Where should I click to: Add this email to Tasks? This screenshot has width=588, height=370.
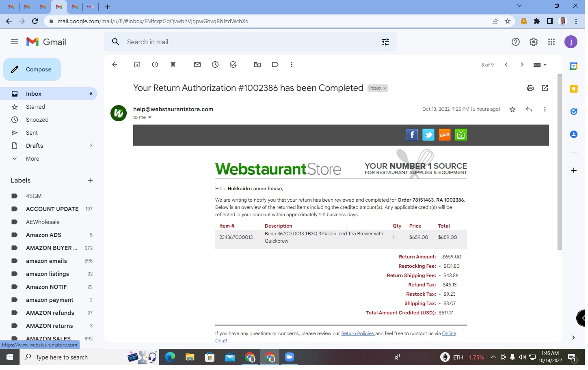click(x=233, y=65)
